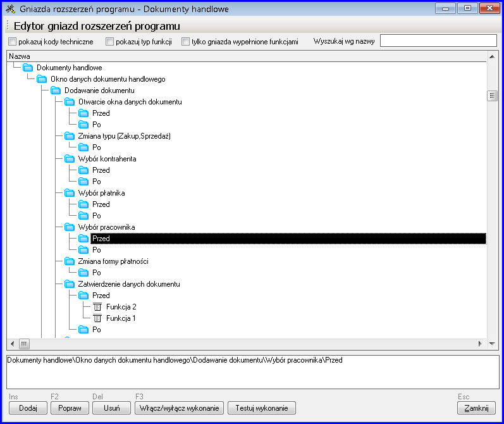Click folder icon of Przed under Zatwierdzenie danych dokumentu
This screenshot has width=504, height=424.
click(x=83, y=296)
